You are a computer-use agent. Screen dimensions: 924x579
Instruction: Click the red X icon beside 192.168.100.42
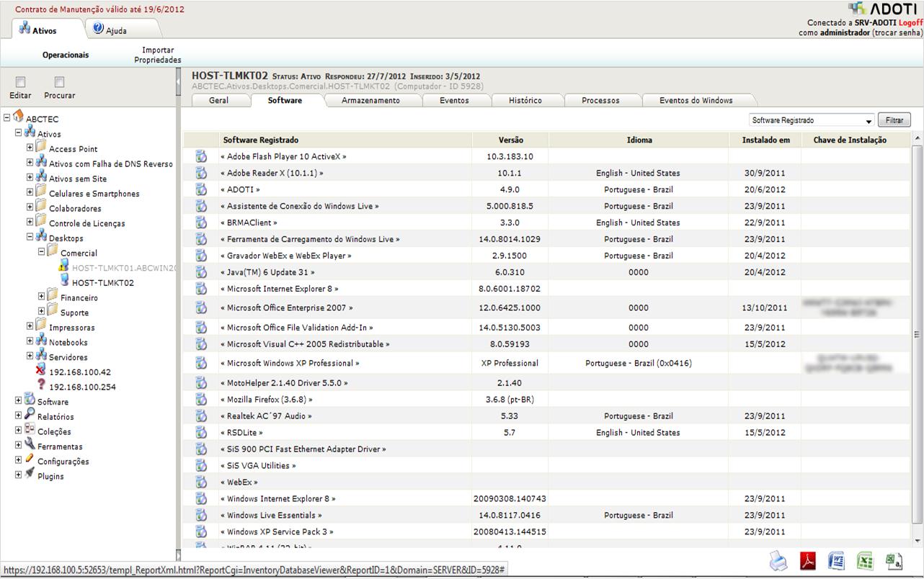pos(41,370)
